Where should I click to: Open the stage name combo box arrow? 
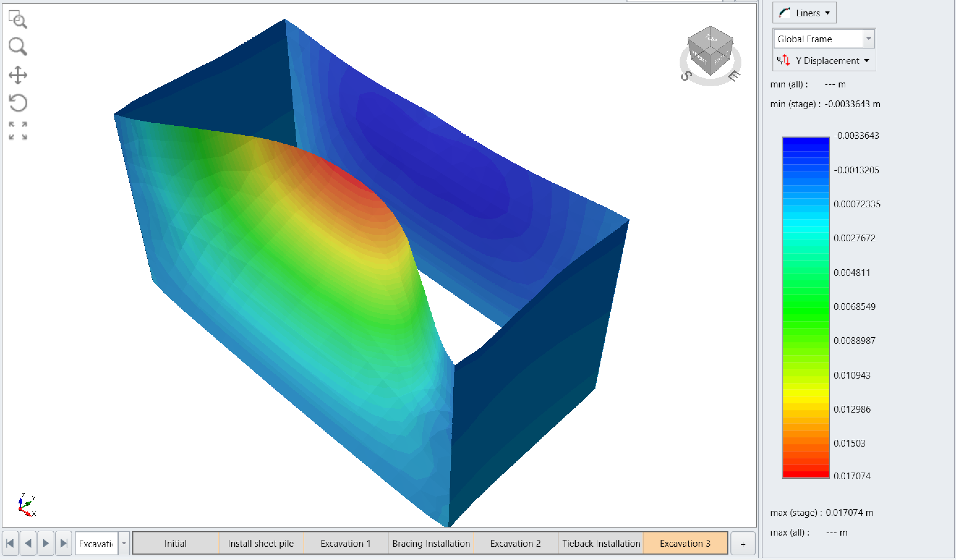pyautogui.click(x=124, y=543)
